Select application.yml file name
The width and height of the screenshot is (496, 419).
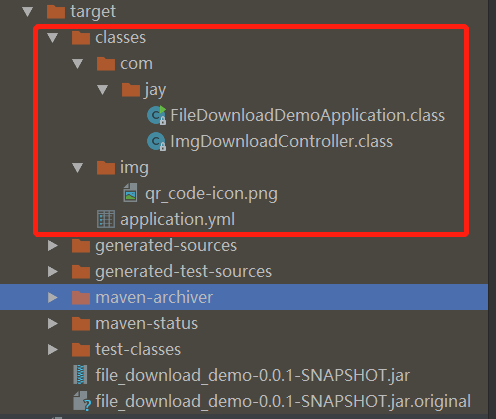click(x=177, y=220)
